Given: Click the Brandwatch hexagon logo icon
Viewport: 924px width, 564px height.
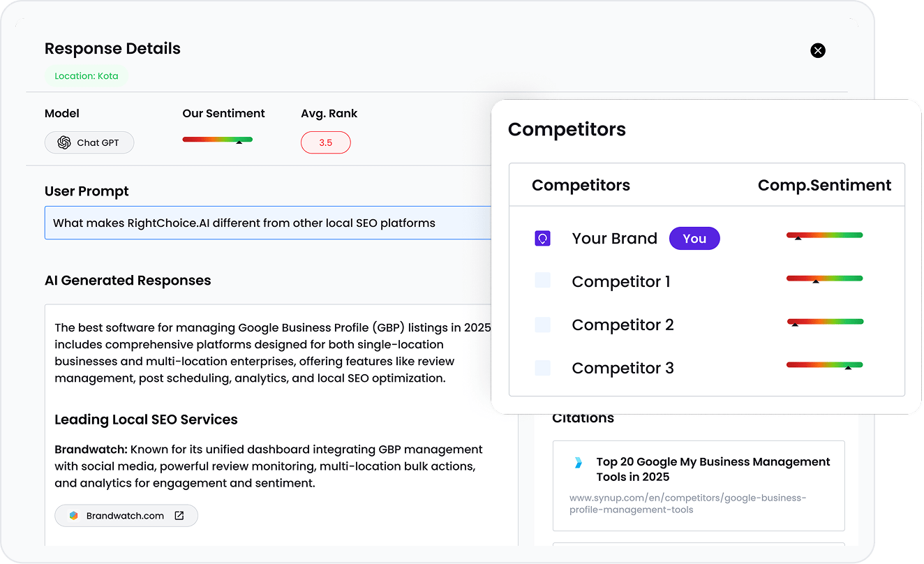Looking at the screenshot, I should point(73,516).
